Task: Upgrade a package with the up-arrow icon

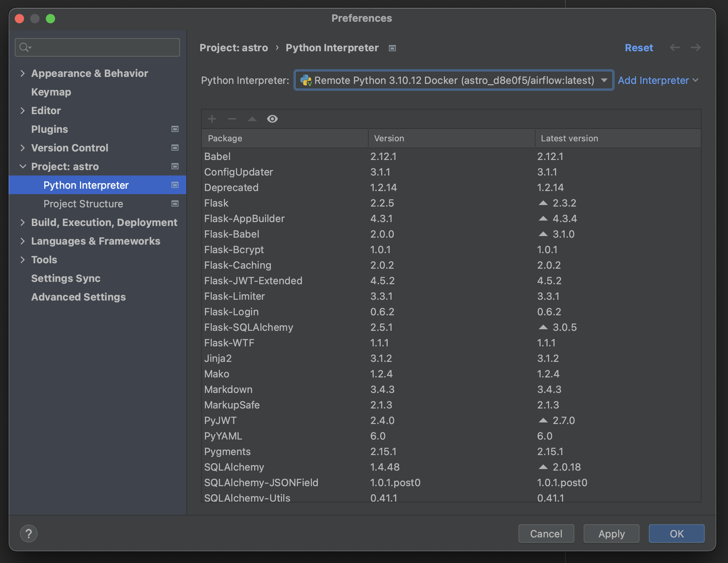Action: 252,119
